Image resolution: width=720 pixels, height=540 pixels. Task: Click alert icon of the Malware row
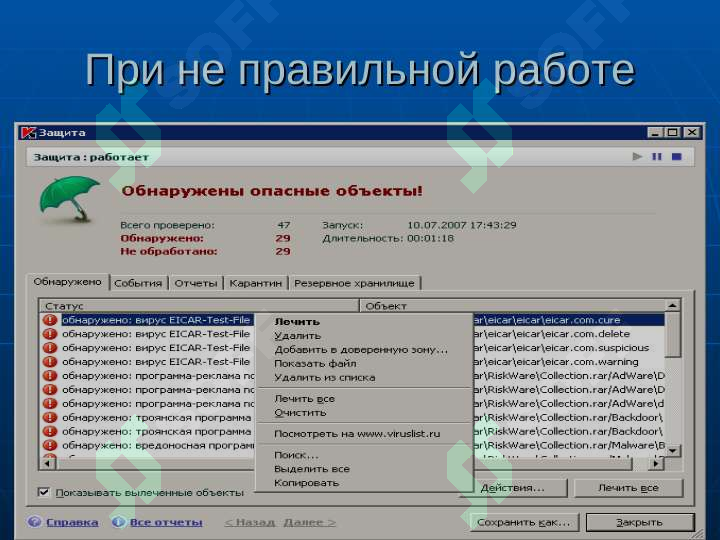[x=50, y=445]
